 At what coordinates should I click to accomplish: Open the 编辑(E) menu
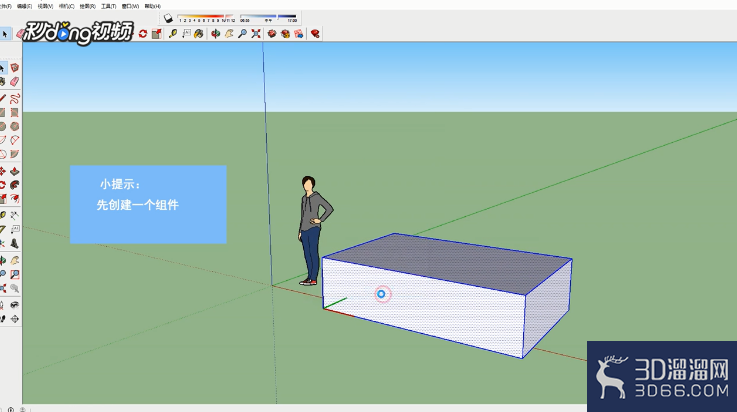[24, 6]
